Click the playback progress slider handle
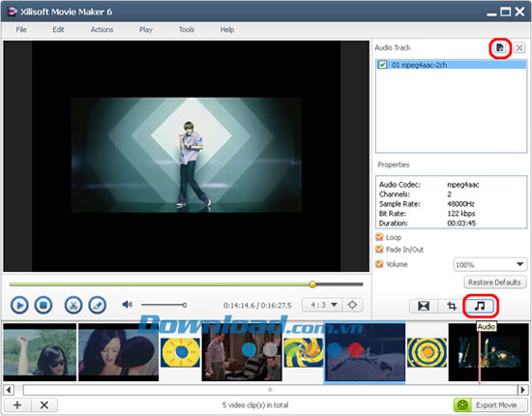Viewport: 532px width, 416px height. click(x=312, y=284)
